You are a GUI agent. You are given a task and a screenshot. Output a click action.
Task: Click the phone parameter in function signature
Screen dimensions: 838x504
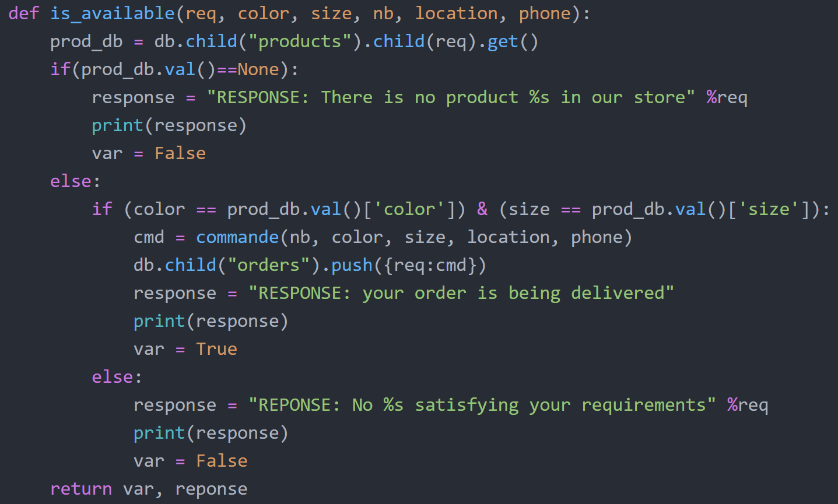click(x=545, y=13)
